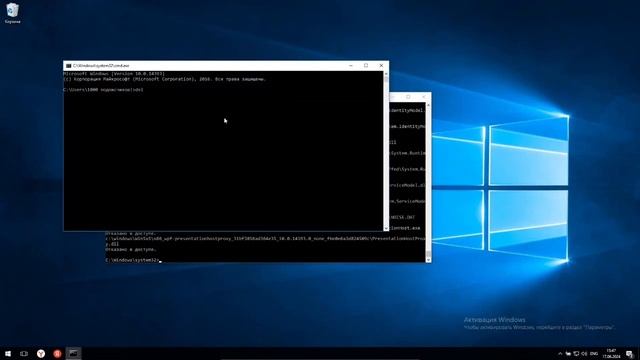Viewport: 640px width, 360px height.
Task: Close the front cmd.exe window
Action: pos(381,65)
